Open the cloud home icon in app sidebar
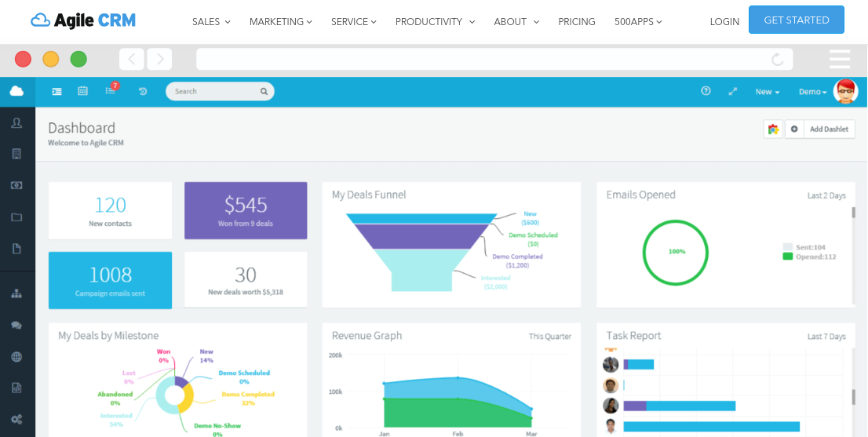This screenshot has height=437, width=868. point(16,91)
